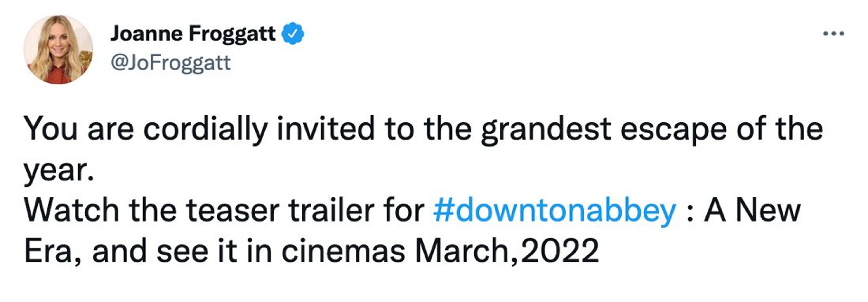The width and height of the screenshot is (868, 302).
Task: Open the three-dot more options menu
Action: 833,34
